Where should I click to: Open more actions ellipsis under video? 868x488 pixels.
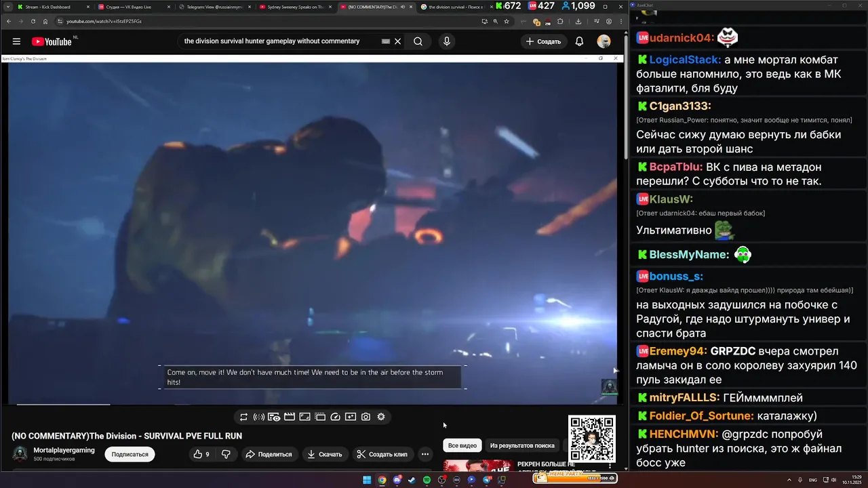[x=425, y=454]
